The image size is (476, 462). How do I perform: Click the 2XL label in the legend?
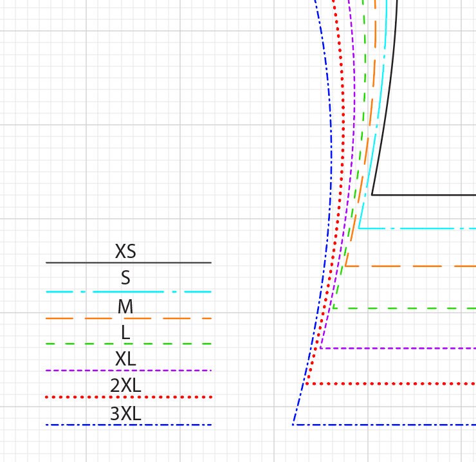125,386
